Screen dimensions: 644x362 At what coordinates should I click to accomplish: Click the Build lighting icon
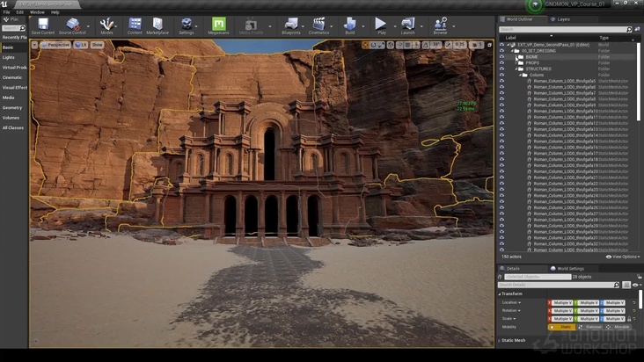[349, 25]
